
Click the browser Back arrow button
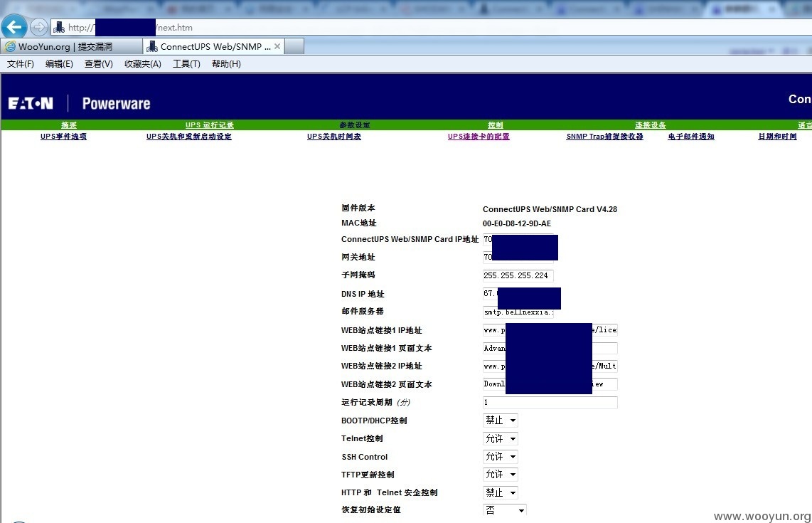(x=14, y=27)
